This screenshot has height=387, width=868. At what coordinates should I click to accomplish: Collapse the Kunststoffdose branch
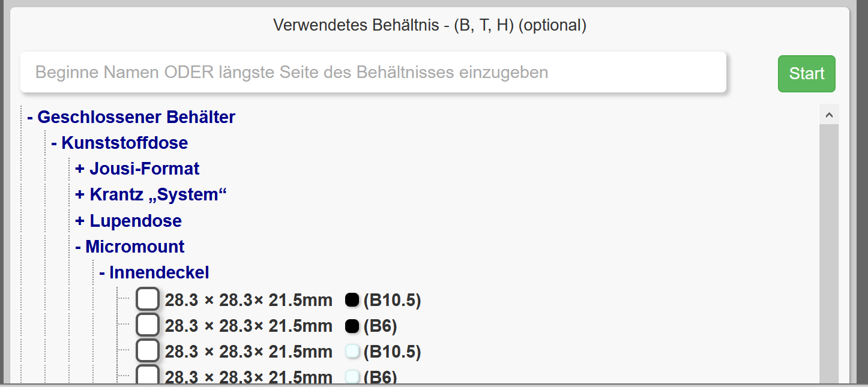pos(119,143)
